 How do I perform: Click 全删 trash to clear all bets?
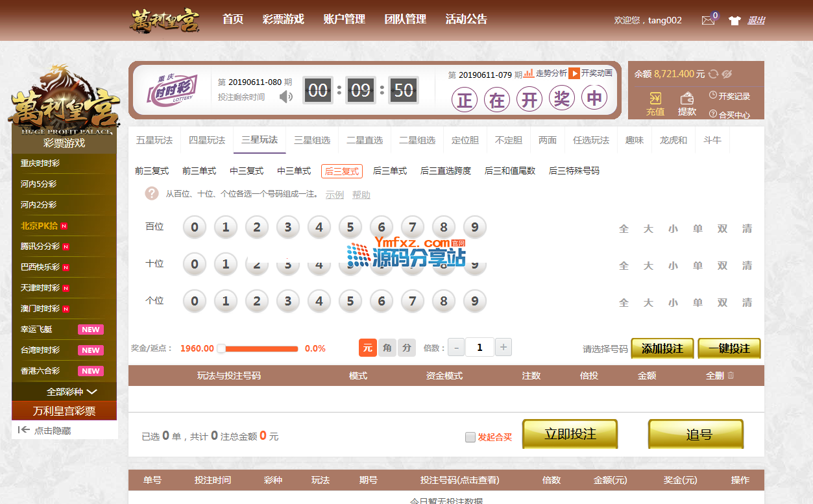tap(731, 376)
